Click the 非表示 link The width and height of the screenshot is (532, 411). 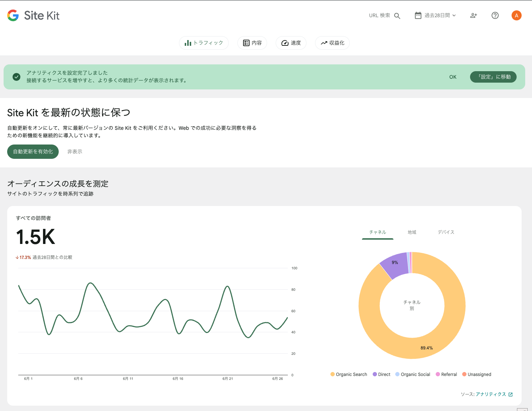pos(75,152)
